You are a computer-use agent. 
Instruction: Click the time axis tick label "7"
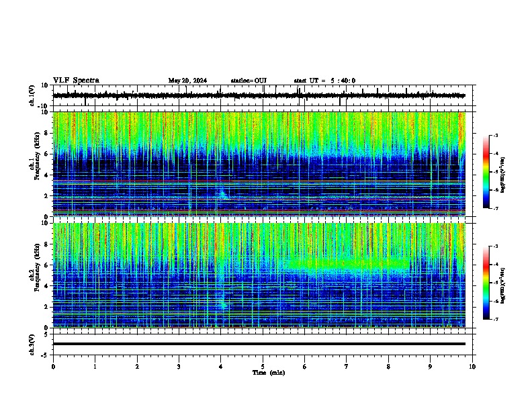click(x=347, y=367)
